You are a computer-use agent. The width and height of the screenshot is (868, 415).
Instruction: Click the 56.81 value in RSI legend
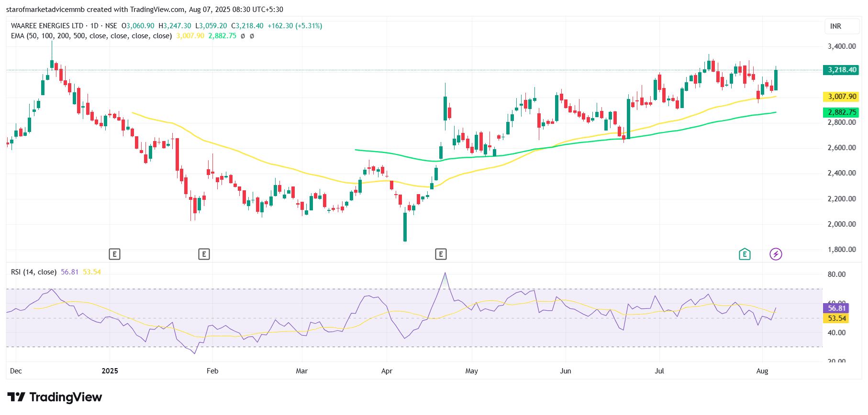69,272
